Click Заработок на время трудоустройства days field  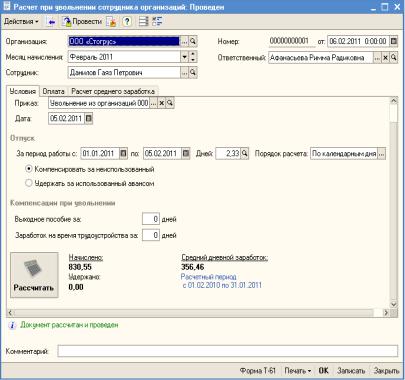click(151, 235)
